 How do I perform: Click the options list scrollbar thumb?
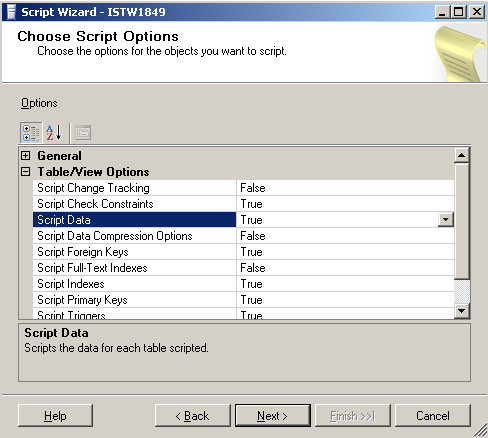coord(462,221)
